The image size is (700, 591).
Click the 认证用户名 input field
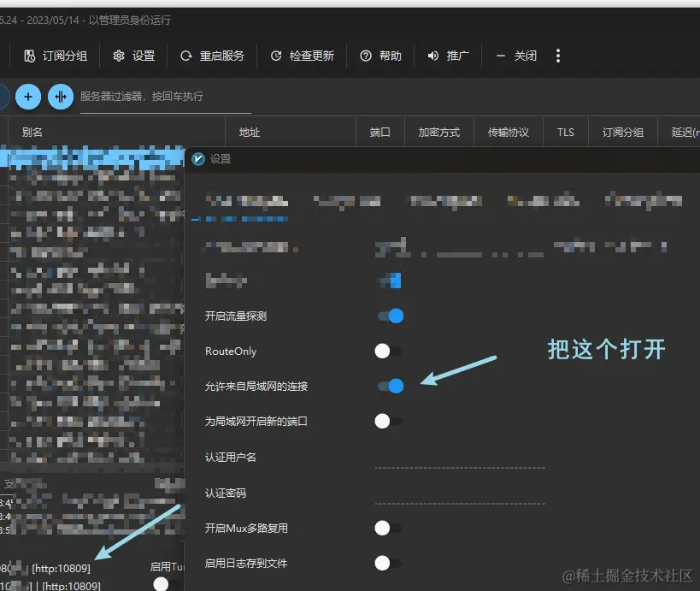(460, 458)
